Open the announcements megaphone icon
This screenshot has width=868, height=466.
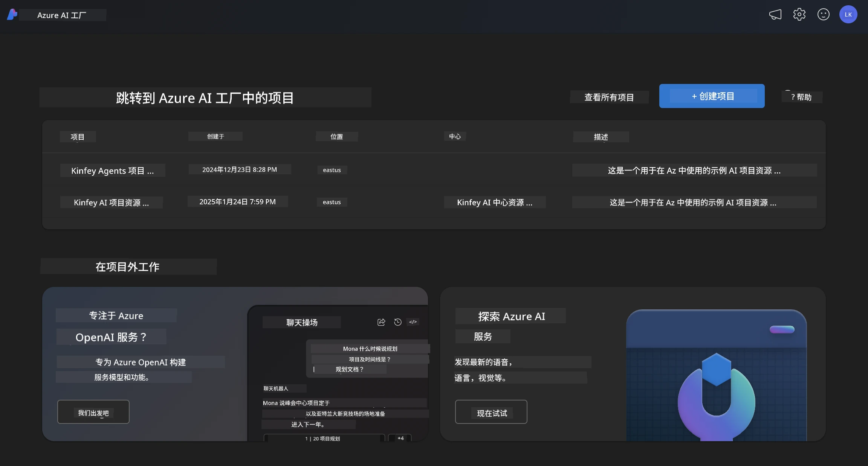point(775,15)
